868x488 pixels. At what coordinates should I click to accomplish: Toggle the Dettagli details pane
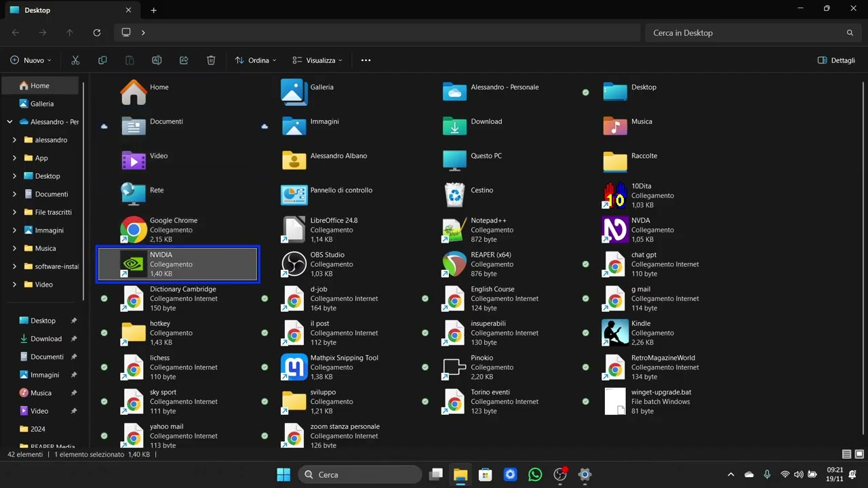837,60
